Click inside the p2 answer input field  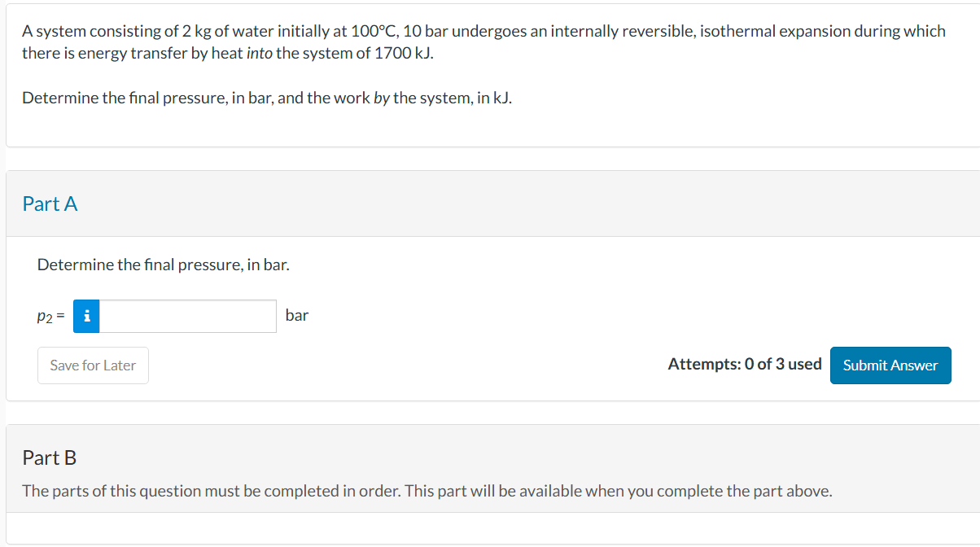coord(187,316)
